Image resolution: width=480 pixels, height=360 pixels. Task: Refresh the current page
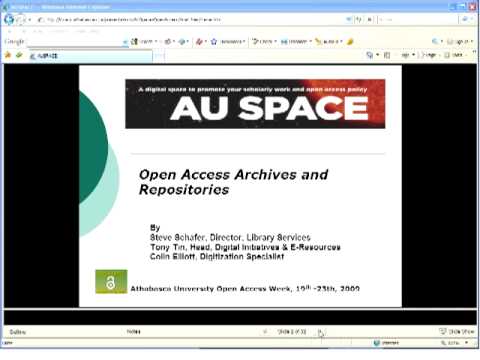pos(359,20)
